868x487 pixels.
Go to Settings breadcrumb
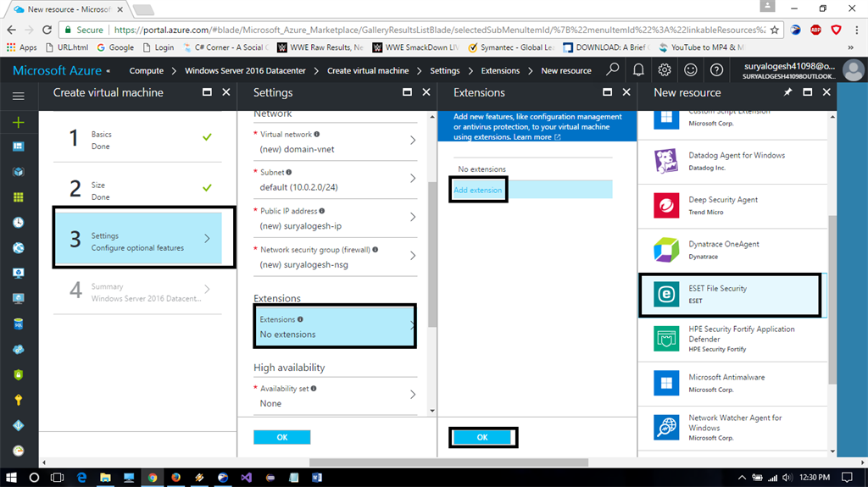coord(445,71)
